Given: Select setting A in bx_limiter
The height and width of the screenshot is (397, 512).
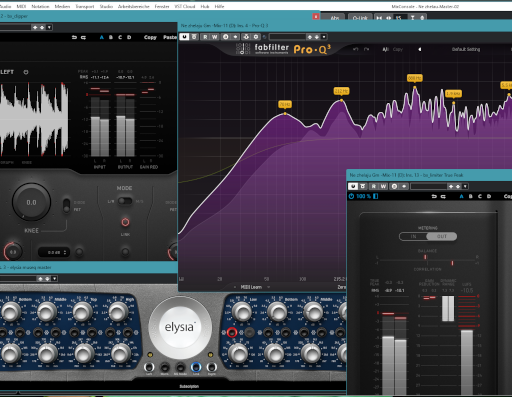Looking at the screenshot, I should click(x=462, y=196).
